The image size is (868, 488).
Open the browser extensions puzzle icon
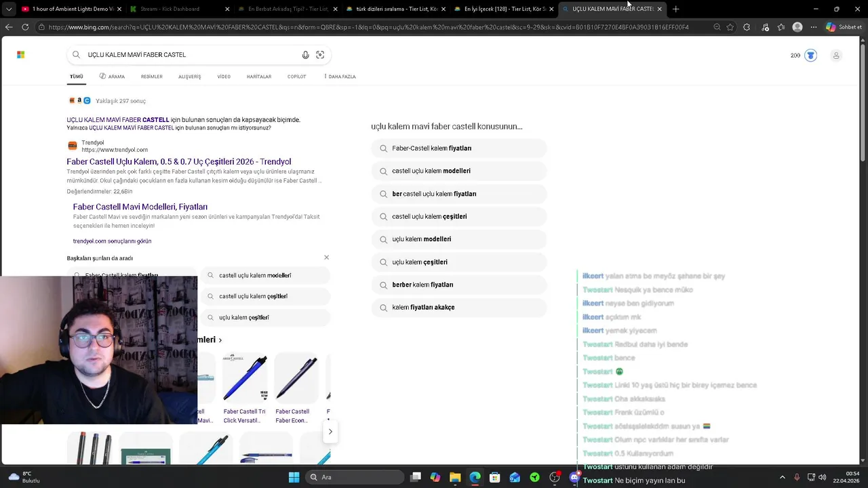point(747,27)
